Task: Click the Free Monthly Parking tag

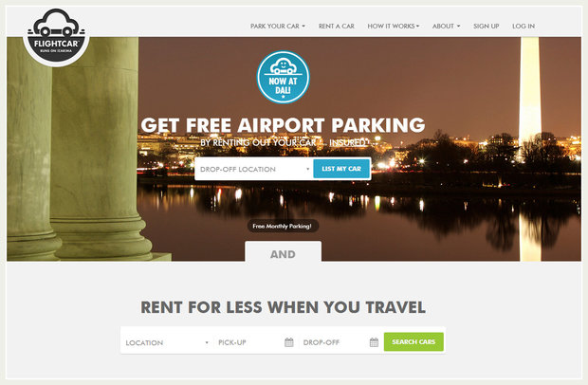Action: click(283, 226)
